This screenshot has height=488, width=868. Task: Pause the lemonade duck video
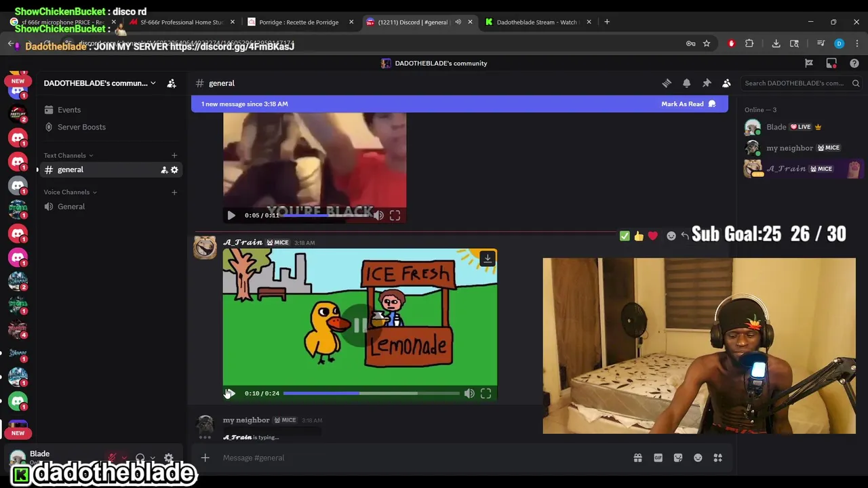359,325
